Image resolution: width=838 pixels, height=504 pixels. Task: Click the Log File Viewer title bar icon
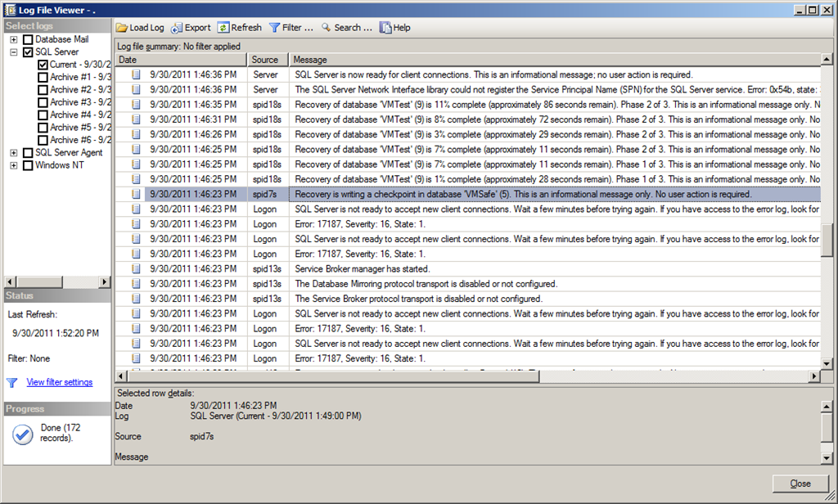[x=10, y=10]
